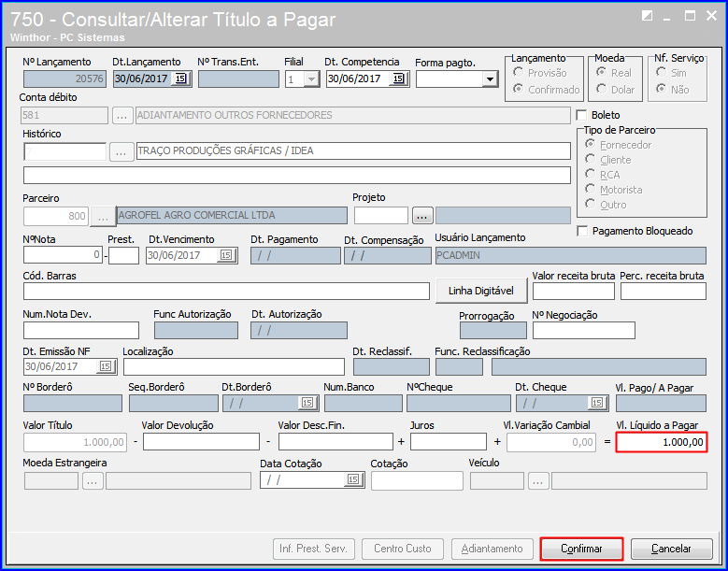The height and width of the screenshot is (571, 728).
Task: Open the Data Cotação calendar picker
Action: tap(353, 480)
